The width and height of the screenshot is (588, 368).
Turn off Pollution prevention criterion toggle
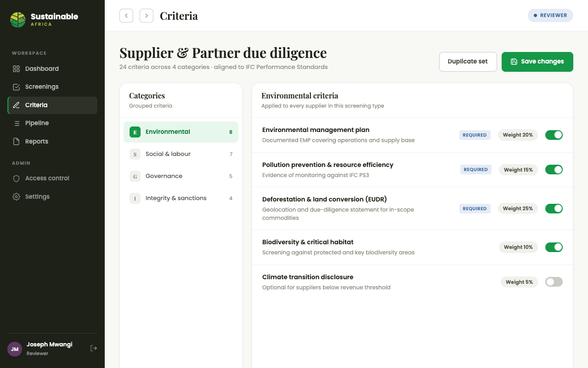(x=554, y=170)
